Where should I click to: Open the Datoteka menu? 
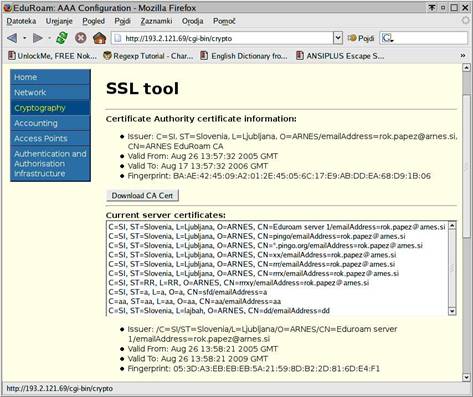21,21
